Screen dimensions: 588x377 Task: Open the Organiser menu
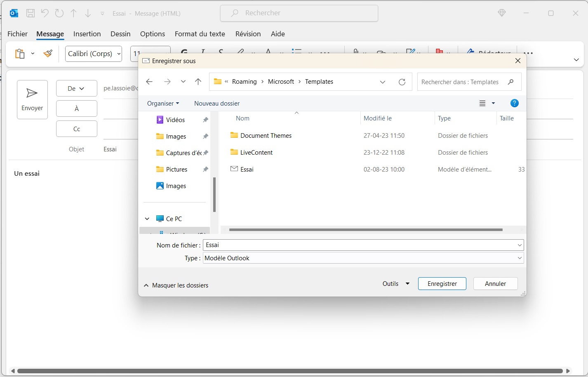(163, 103)
